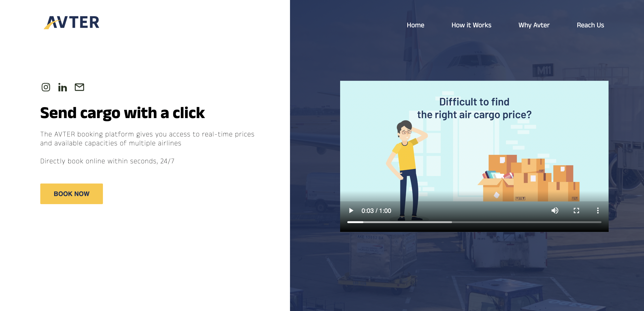644x311 pixels.
Task: Click the 'Directly book online within seconds, 24/7' text
Action: (x=107, y=161)
